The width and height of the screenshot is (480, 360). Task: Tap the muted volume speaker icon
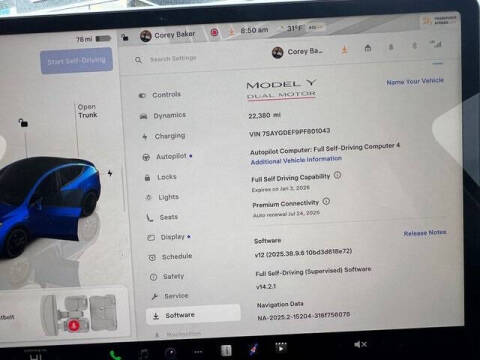tap(360, 344)
